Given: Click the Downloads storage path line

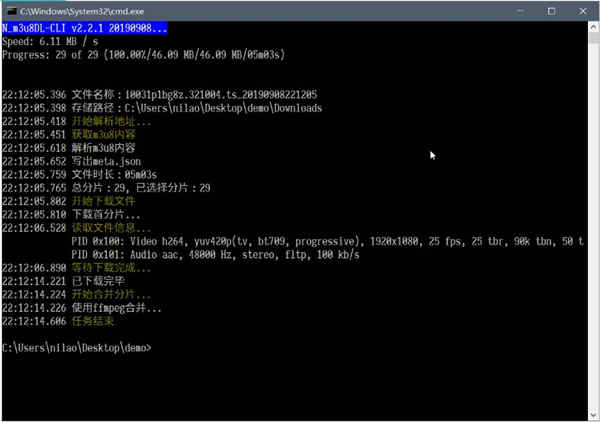Looking at the screenshot, I should click(162, 108).
